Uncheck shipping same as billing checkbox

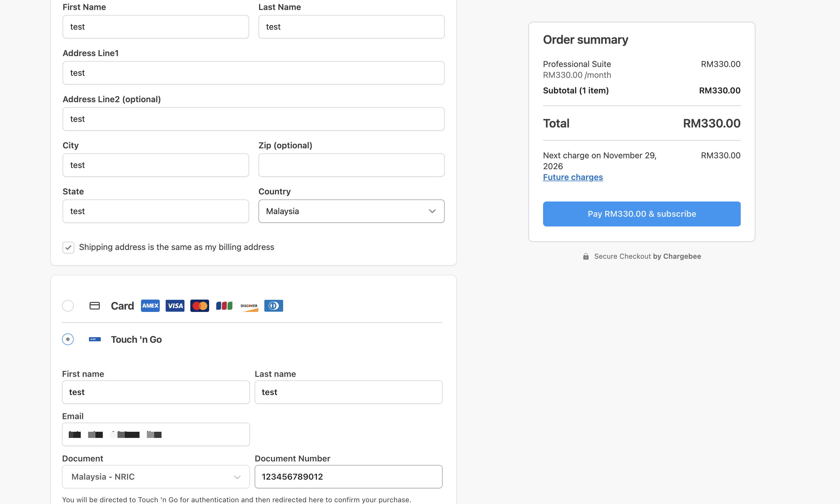pyautogui.click(x=68, y=247)
